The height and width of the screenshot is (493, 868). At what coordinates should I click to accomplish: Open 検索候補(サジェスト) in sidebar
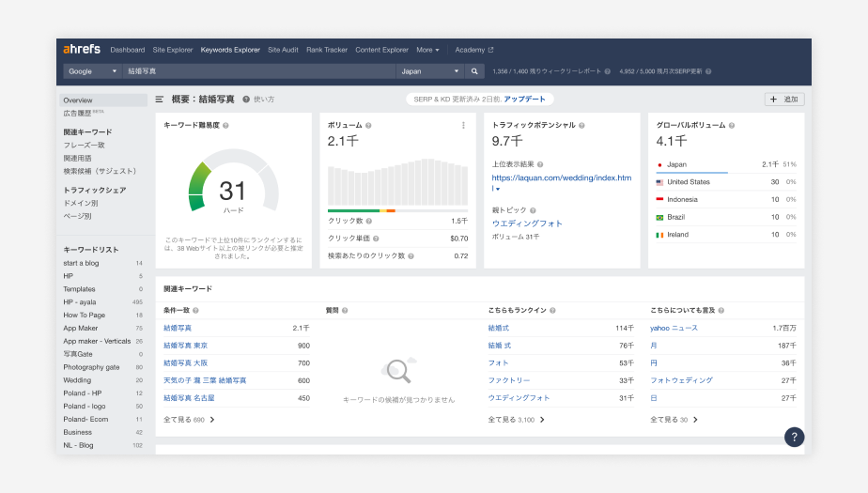pos(100,172)
